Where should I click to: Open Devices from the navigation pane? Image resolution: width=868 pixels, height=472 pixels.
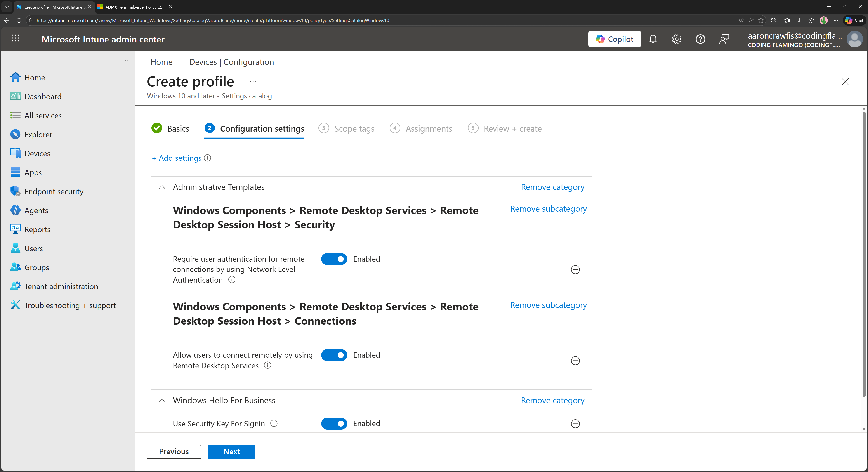[x=37, y=153]
